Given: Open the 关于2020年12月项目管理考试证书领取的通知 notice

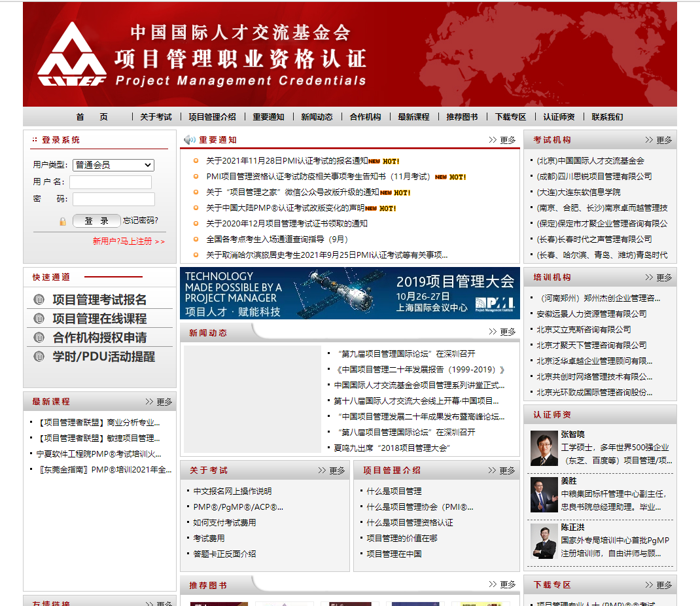Looking at the screenshot, I should (287, 223).
